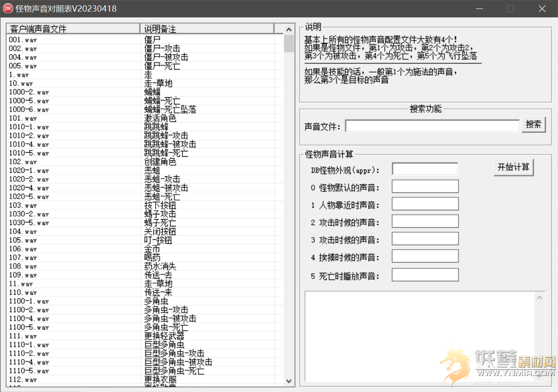Select the 1110-4.wav row
558x392 pixels.
(145, 362)
